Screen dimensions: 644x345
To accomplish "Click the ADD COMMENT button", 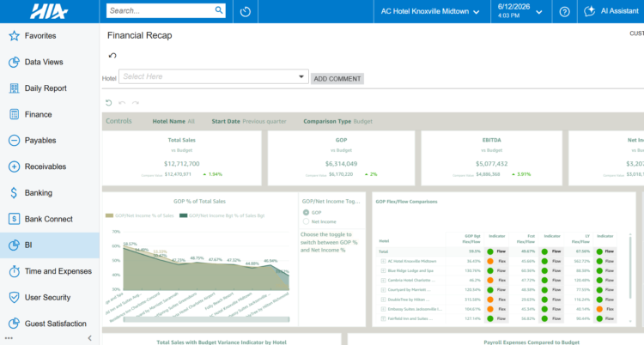I will (x=337, y=79).
